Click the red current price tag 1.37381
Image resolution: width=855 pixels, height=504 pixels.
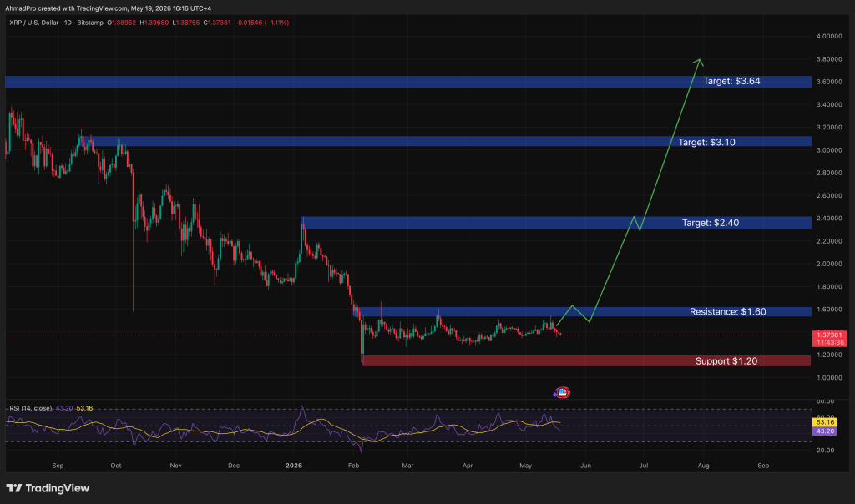829,335
